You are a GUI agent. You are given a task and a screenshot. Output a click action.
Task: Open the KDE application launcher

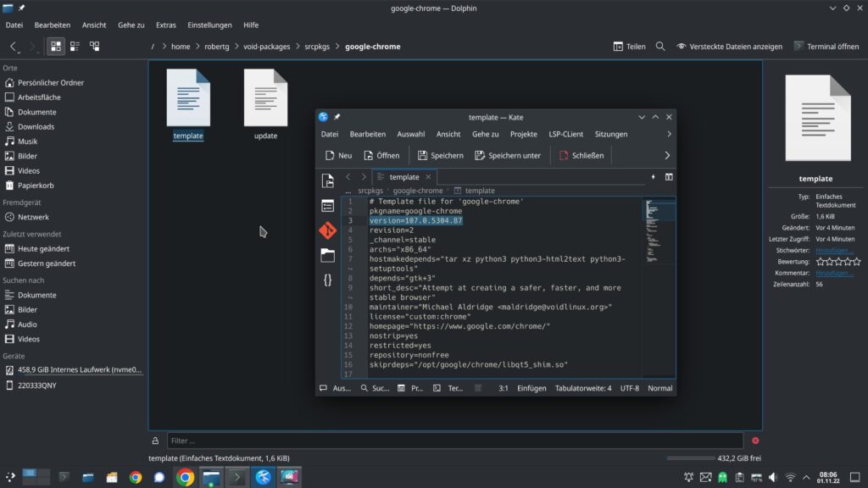click(10, 477)
